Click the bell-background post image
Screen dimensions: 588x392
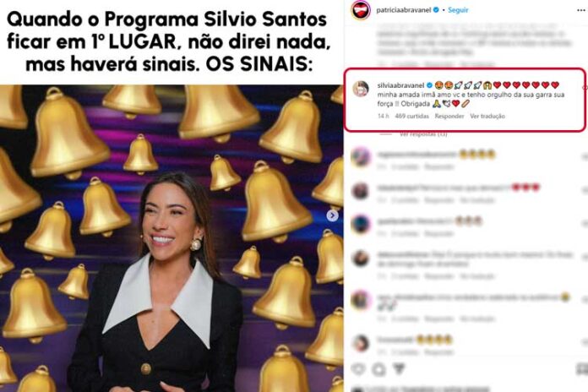pos(171,238)
